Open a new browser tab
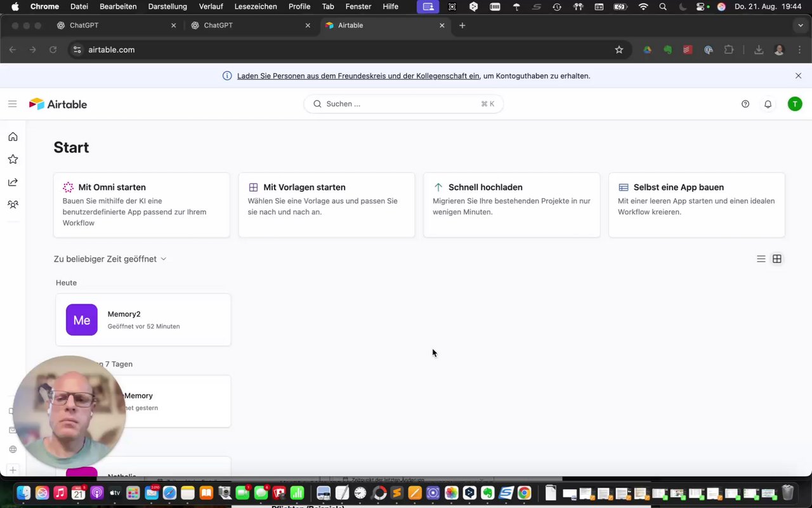Viewport: 812px width, 508px height. 462,25
